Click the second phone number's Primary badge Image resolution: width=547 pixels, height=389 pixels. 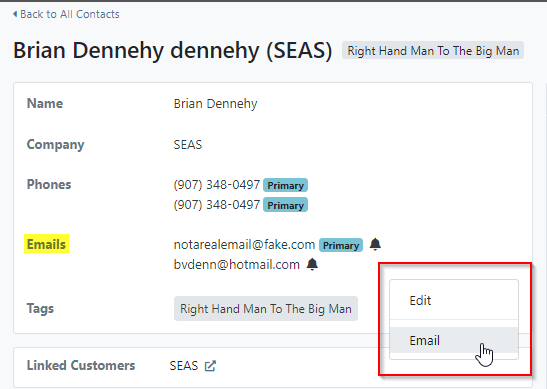pos(285,205)
